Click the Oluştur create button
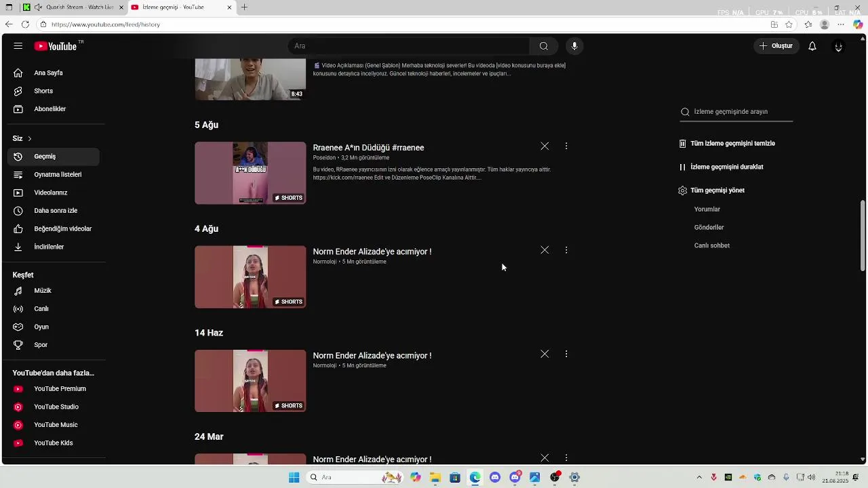The image size is (868, 488). (776, 46)
